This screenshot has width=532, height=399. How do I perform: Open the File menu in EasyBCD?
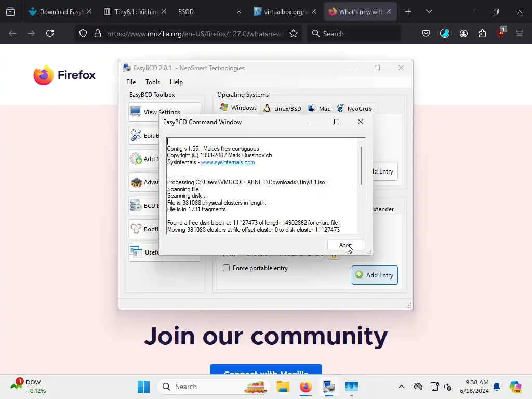[x=131, y=82]
